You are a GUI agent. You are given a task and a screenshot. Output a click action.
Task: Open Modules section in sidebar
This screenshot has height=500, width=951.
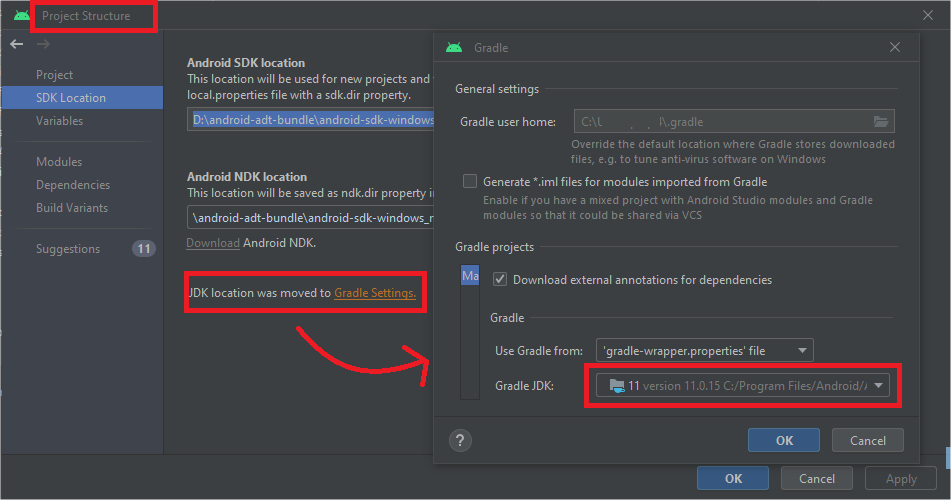[x=59, y=162]
